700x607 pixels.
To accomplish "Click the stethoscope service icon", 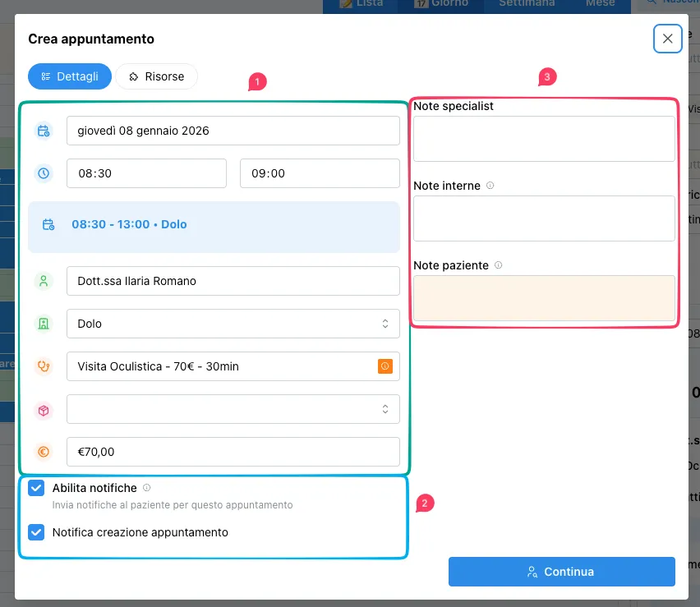I will [x=44, y=366].
